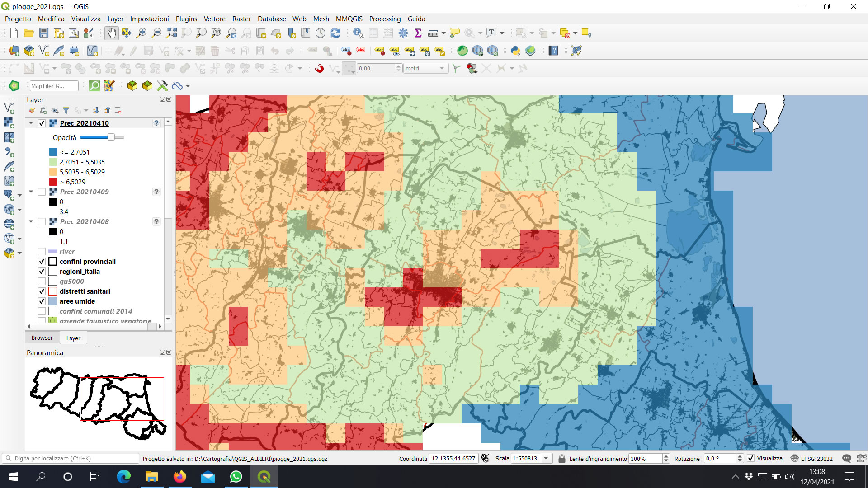Click the locator search field

[x=72, y=459]
